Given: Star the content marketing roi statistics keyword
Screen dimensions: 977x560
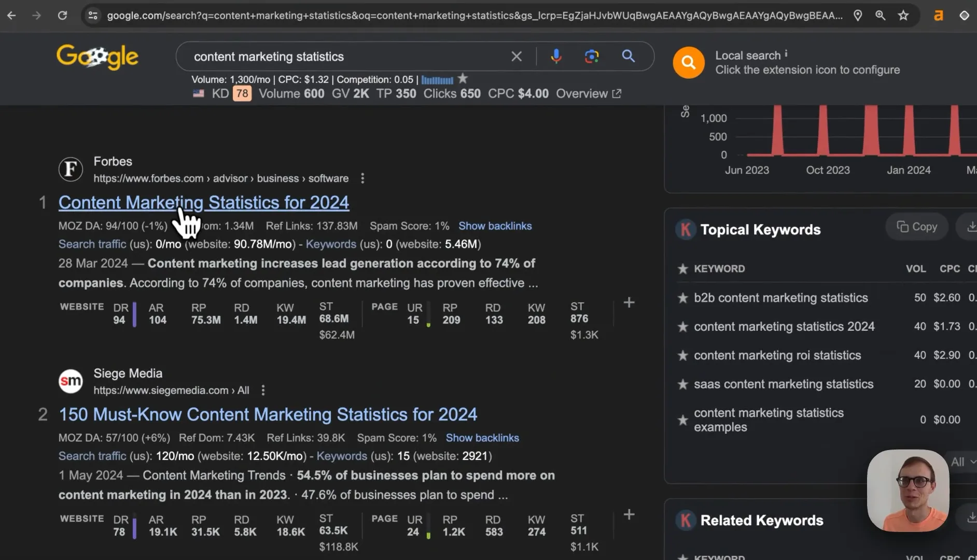Looking at the screenshot, I should (x=683, y=355).
